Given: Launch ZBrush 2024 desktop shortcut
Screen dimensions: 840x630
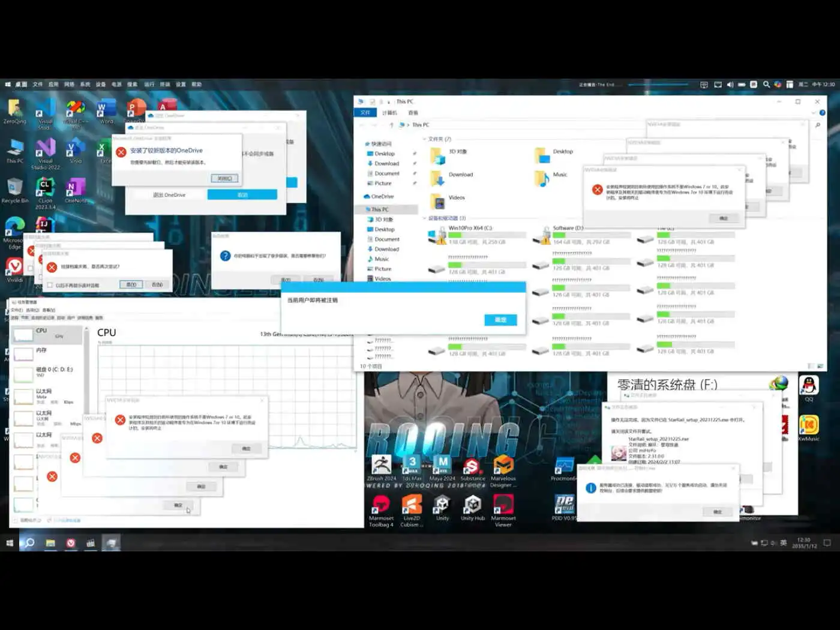Looking at the screenshot, I should point(382,468).
